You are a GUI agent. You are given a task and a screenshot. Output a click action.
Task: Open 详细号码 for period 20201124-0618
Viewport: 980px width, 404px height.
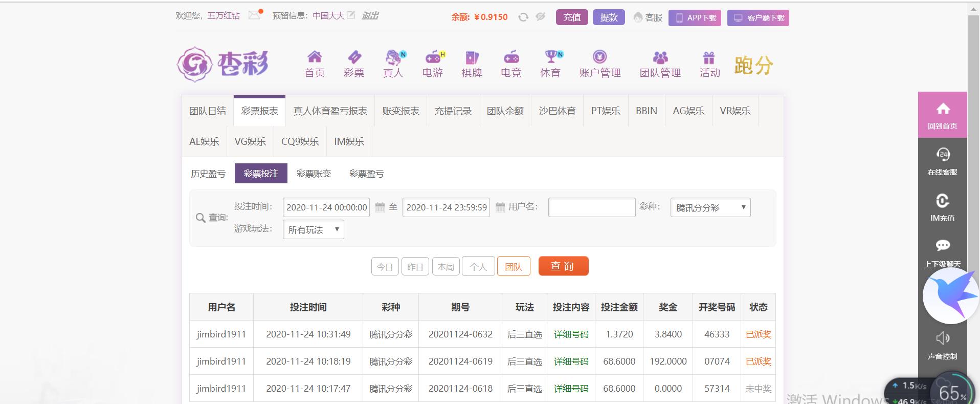coord(571,389)
